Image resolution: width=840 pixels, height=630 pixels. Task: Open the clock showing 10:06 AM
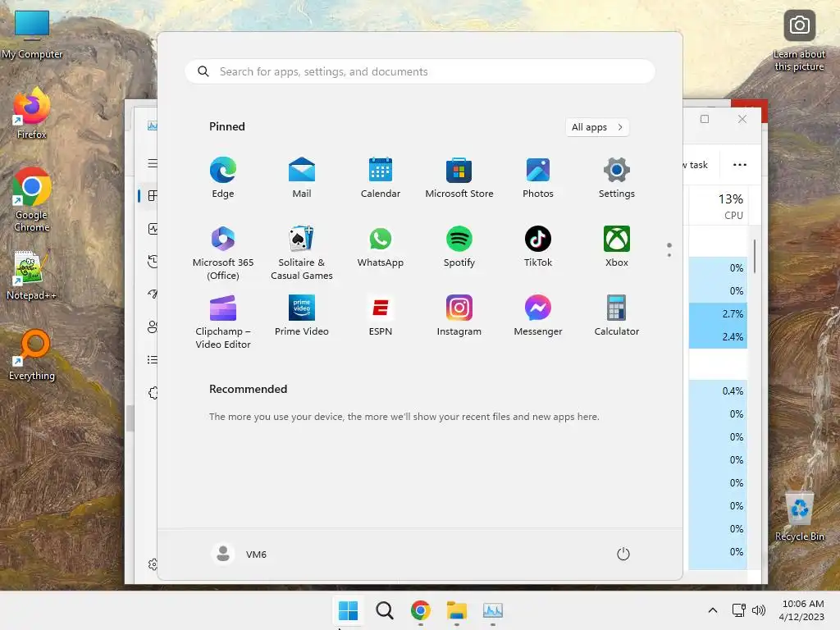click(802, 610)
